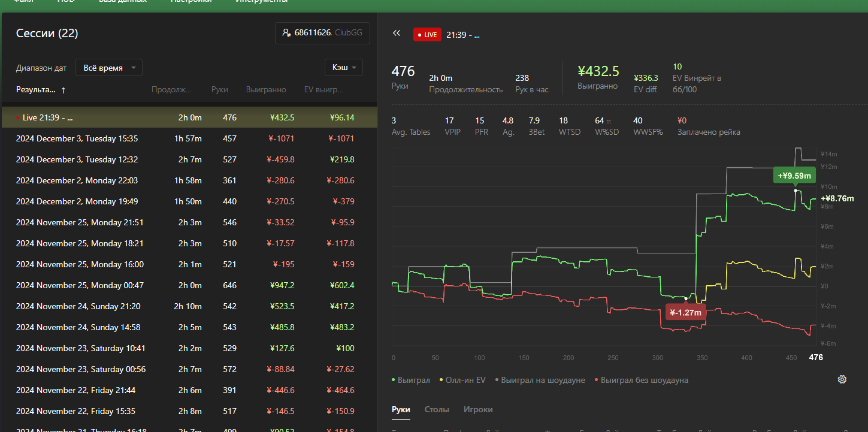The width and height of the screenshot is (868, 432).
Task: Click the player icon beside 68611626
Action: (286, 33)
